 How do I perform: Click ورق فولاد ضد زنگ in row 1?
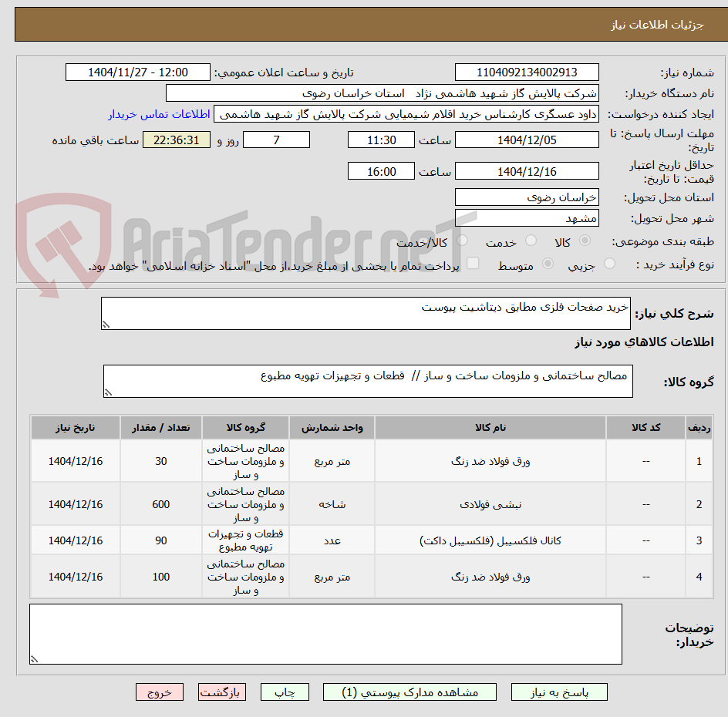click(x=490, y=461)
